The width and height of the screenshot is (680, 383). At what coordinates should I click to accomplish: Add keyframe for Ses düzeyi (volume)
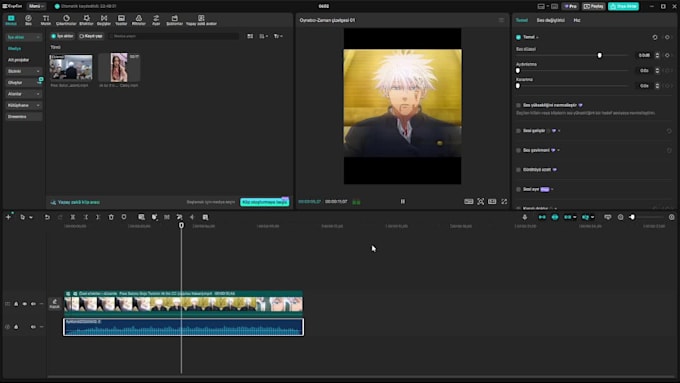tap(667, 55)
